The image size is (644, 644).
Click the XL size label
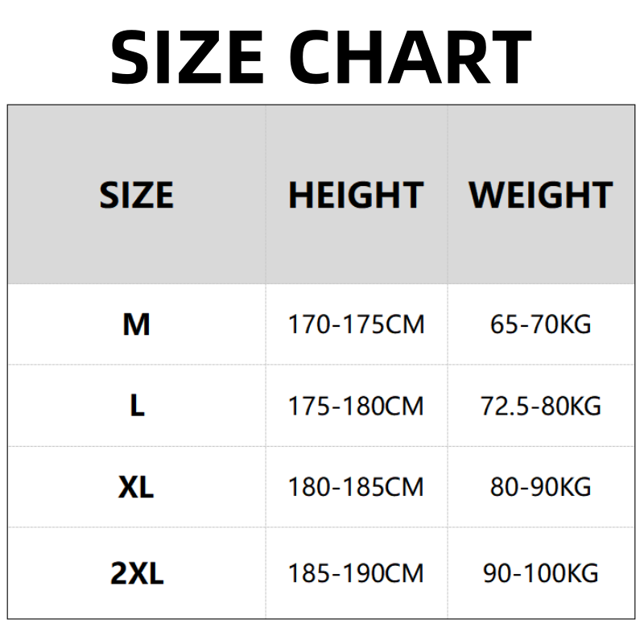(x=136, y=487)
